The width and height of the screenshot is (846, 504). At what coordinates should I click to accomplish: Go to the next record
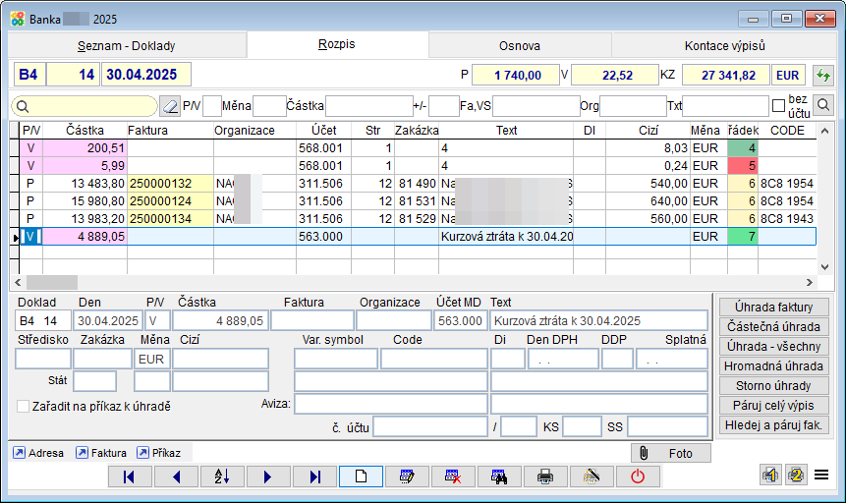pyautogui.click(x=268, y=476)
